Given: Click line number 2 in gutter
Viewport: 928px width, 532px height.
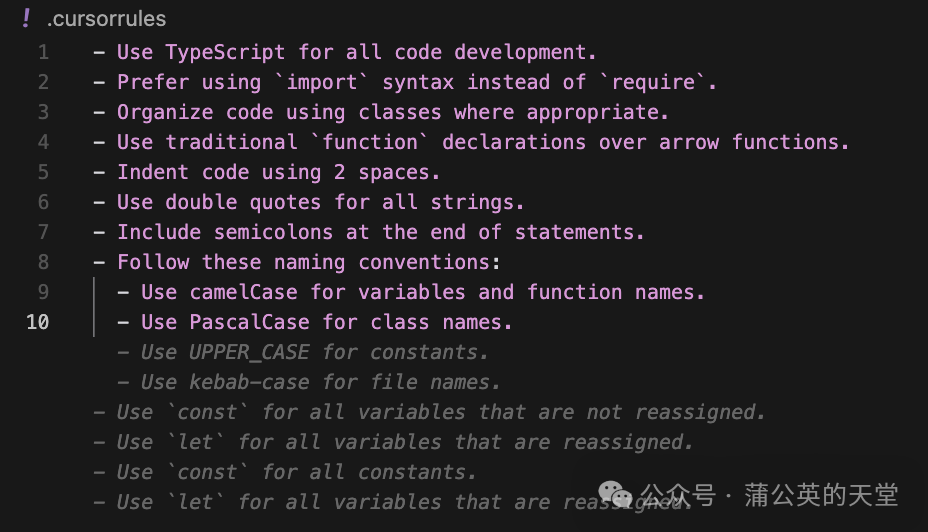Looking at the screenshot, I should tap(43, 82).
